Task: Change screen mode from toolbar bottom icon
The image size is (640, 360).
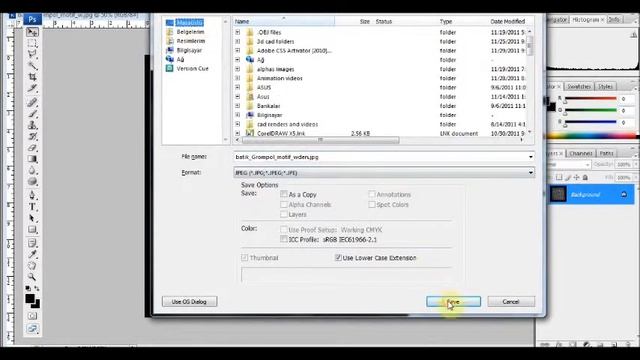Action: [32, 329]
